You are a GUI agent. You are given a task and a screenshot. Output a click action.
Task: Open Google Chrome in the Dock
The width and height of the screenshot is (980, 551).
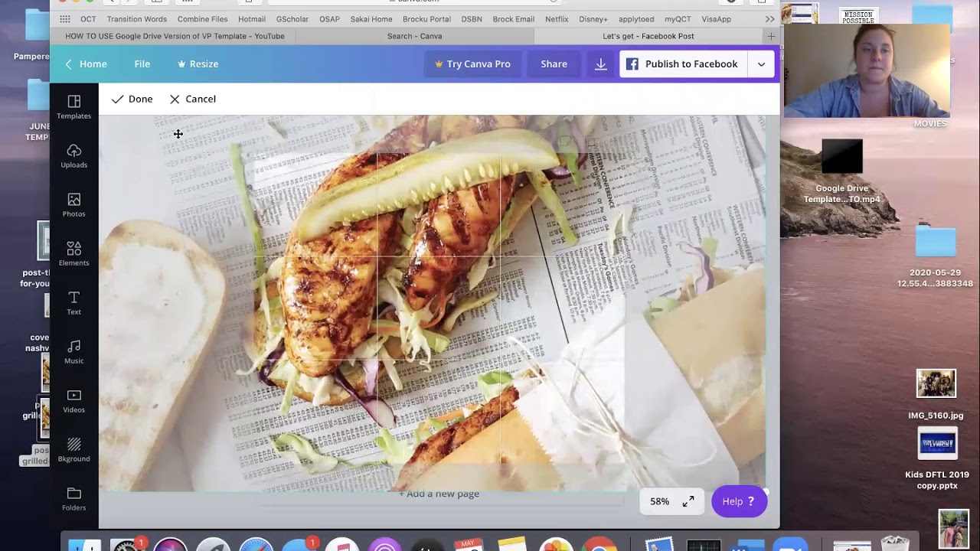tap(600, 542)
